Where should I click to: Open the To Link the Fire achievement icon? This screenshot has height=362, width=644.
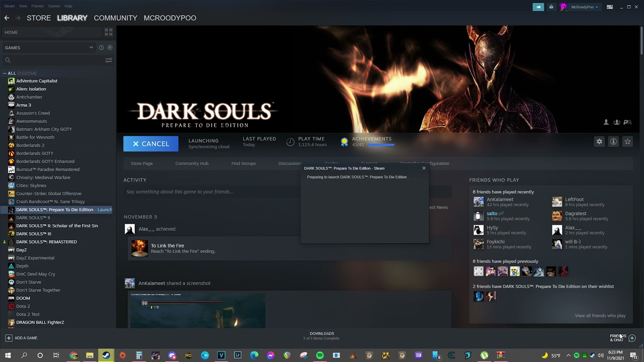click(139, 248)
